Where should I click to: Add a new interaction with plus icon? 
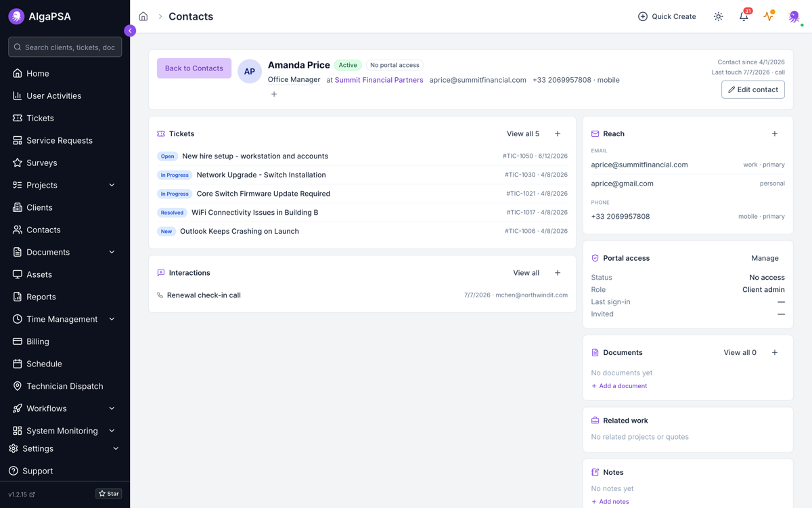[558, 273]
